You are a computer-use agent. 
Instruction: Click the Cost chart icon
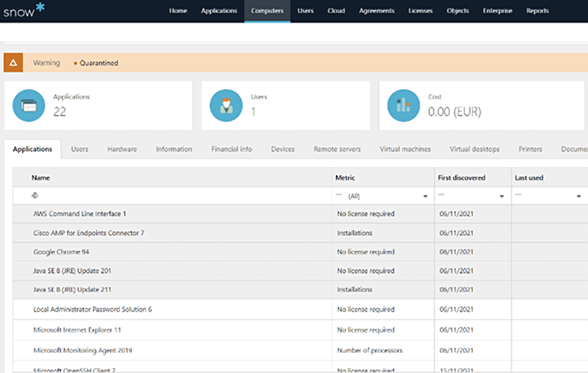click(x=403, y=105)
